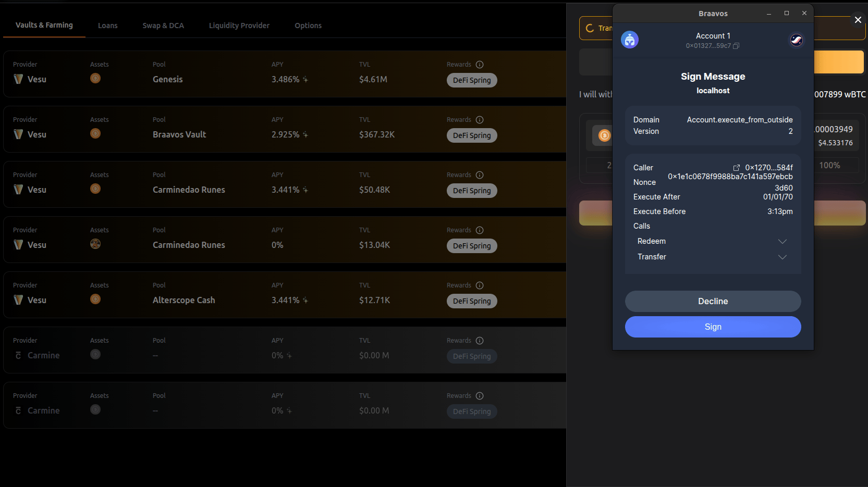Click the Sign button in Braavos wallet
Screen dimensions: 868x487
point(713,327)
